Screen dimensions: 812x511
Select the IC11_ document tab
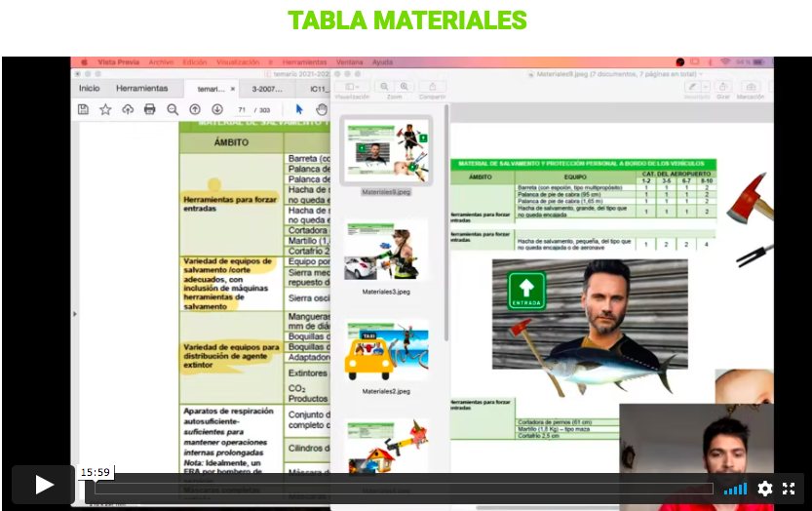click(318, 89)
